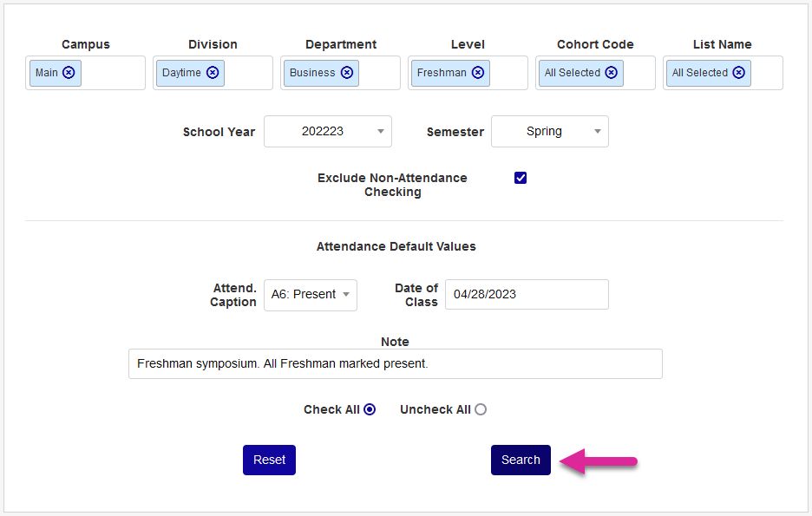
Task: Remove the Main campus tag
Action: pyautogui.click(x=69, y=73)
